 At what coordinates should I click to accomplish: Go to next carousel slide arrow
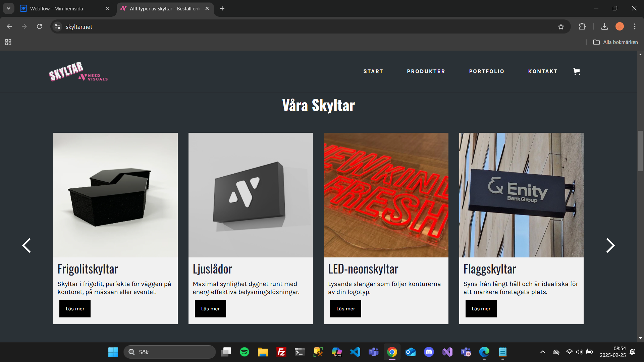coord(610,245)
